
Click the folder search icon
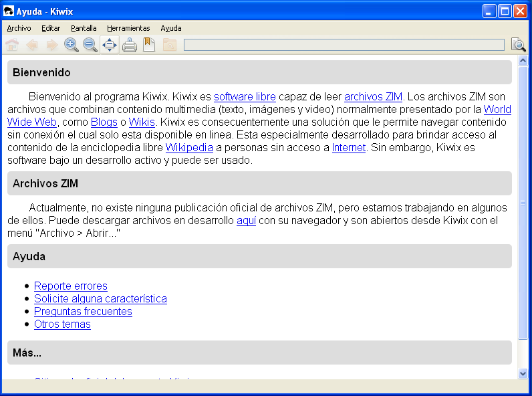(170, 45)
